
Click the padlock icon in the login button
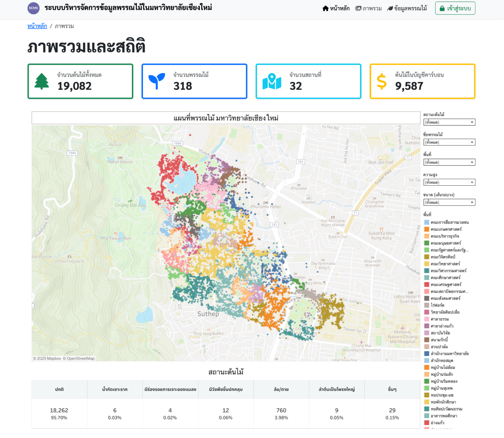(x=442, y=9)
